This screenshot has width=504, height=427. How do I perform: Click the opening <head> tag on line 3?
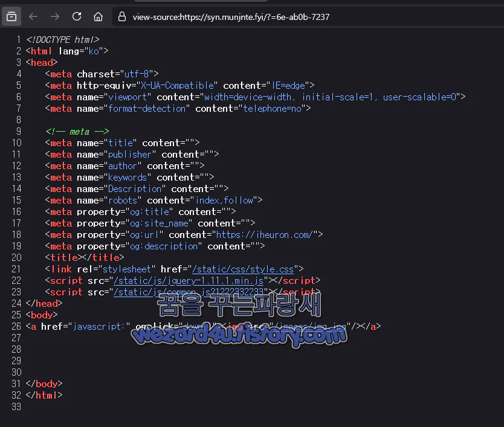tap(42, 62)
